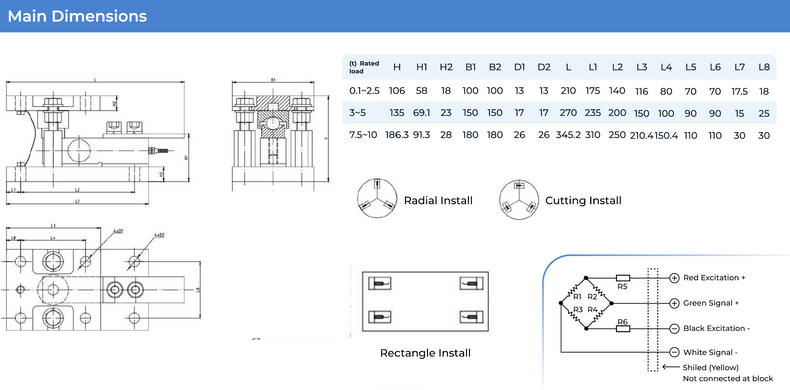Click the 0.1~2.5 rated load row
Screen dimensions: 790x390
tap(559, 91)
